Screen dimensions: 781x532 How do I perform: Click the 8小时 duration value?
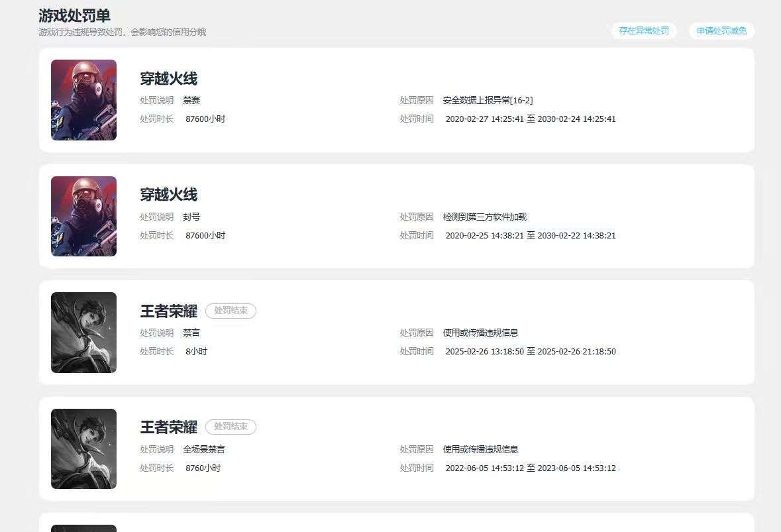click(196, 352)
